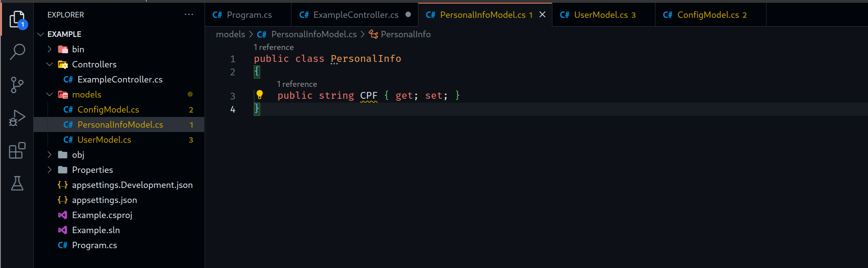Collapse the EXAMPLE workspace section

40,34
